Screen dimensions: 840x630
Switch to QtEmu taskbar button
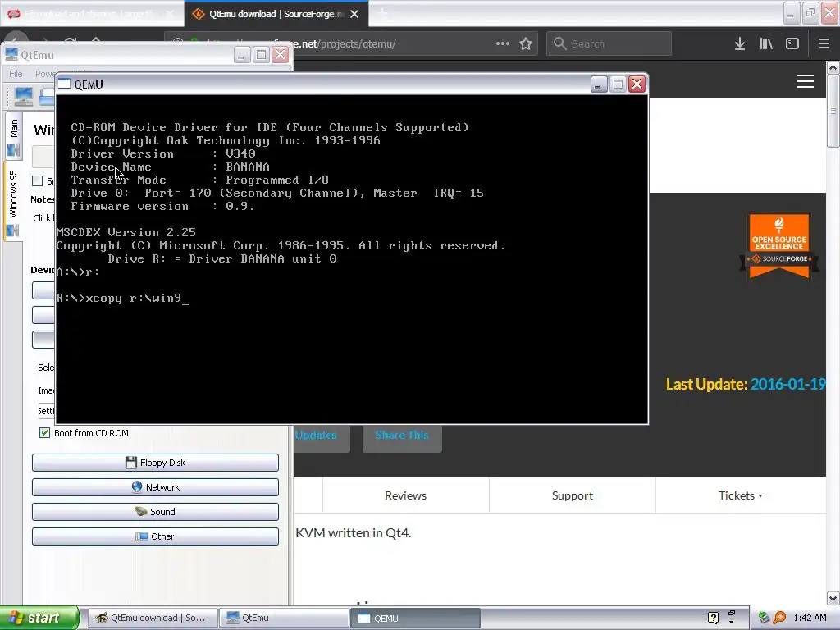pyautogui.click(x=284, y=618)
